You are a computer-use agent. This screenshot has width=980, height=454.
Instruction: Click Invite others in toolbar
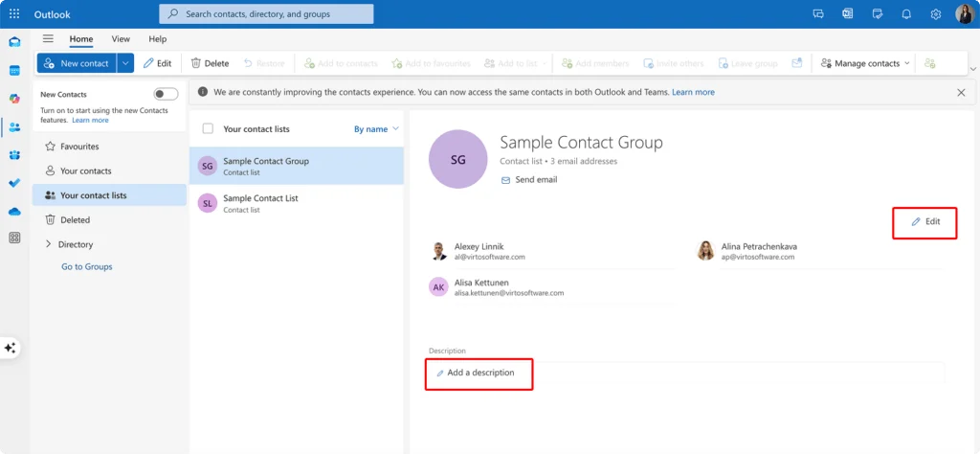click(x=674, y=63)
